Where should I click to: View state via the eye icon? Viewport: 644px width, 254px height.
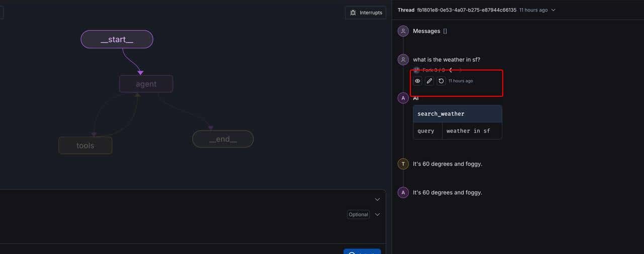click(x=418, y=81)
